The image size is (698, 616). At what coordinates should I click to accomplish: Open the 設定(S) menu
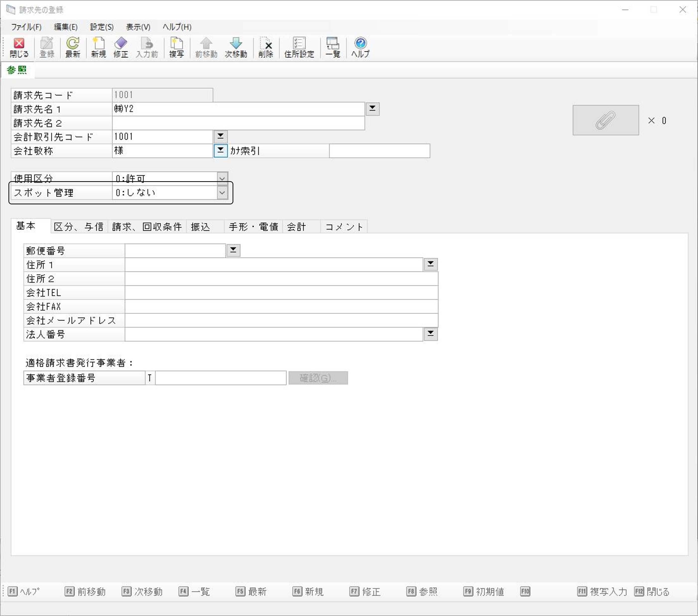[101, 27]
